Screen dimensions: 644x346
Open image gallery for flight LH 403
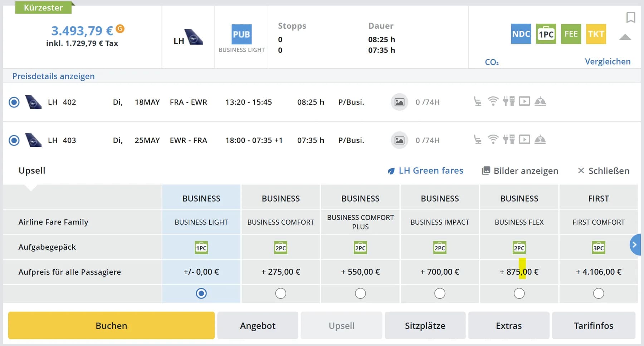[x=399, y=140]
